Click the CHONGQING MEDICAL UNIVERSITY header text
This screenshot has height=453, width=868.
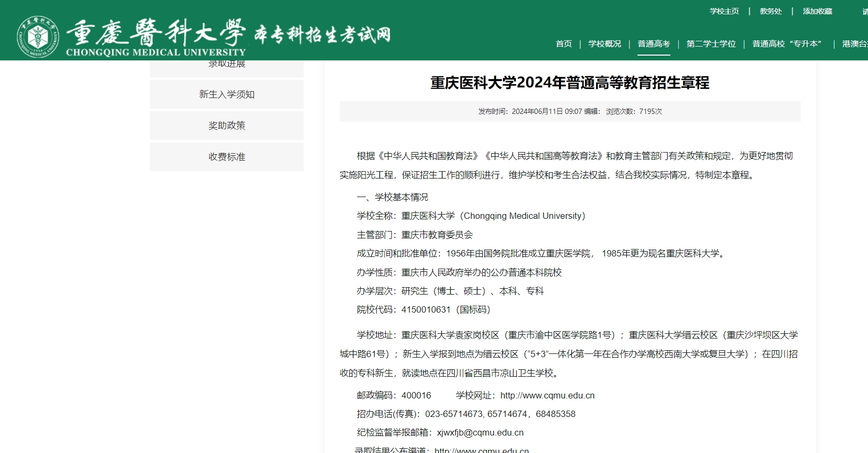(156, 52)
